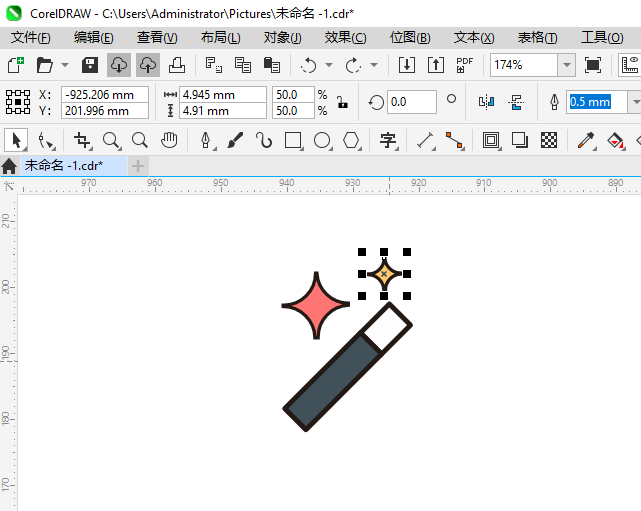Select the Crop tool
Screen dimensions: 641x511
point(82,141)
